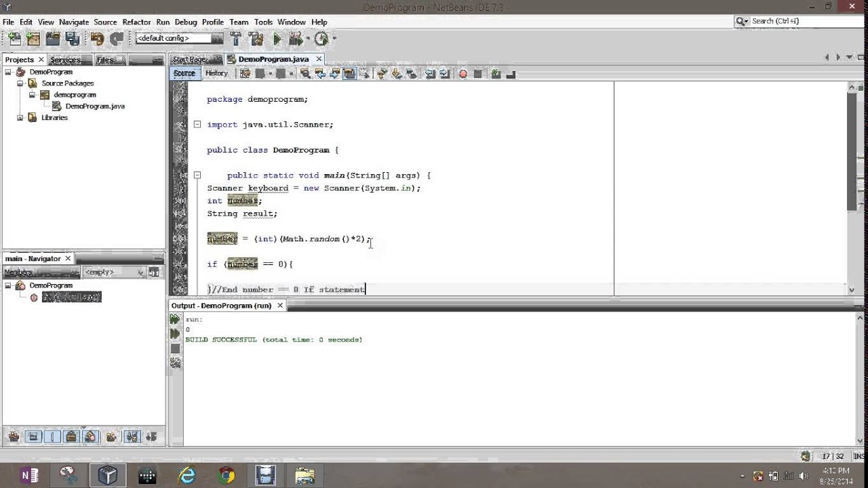
Task: Click the New File toolbar icon
Action: click(x=14, y=39)
